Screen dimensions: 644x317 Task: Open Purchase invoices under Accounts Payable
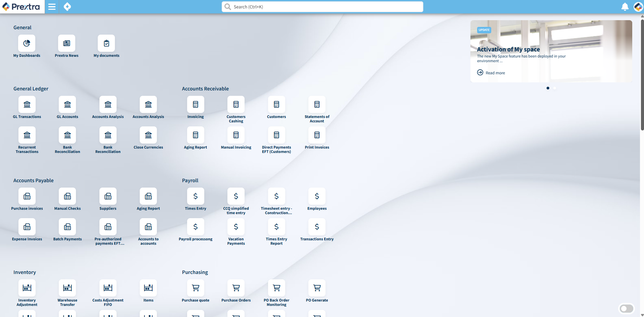[x=27, y=196]
